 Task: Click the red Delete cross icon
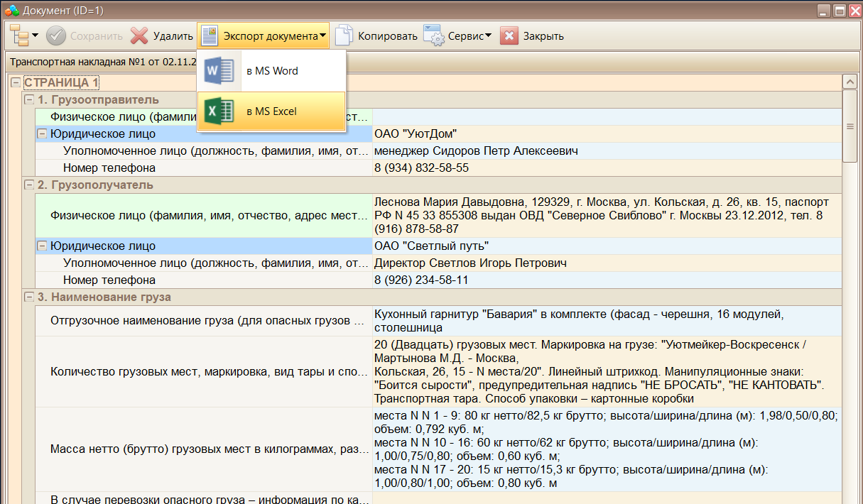tap(140, 35)
